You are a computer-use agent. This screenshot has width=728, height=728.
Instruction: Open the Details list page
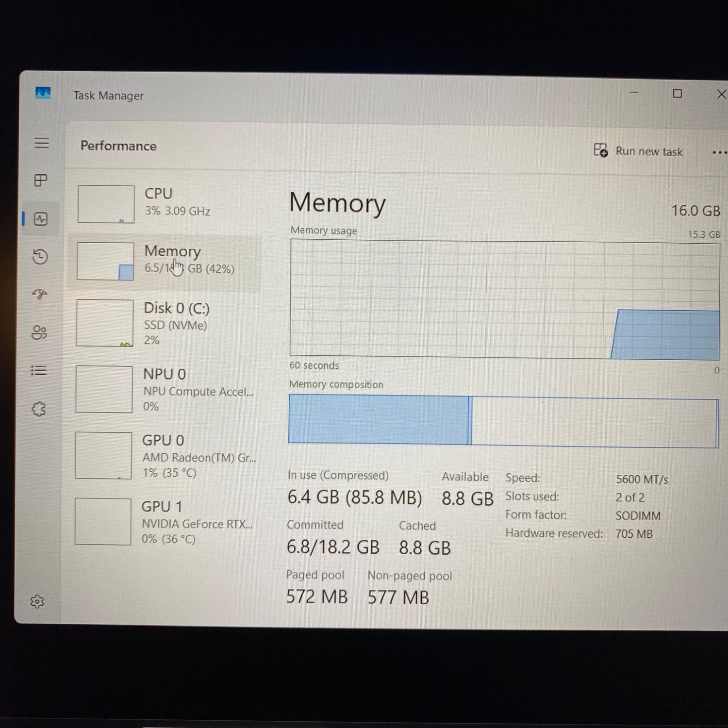[39, 370]
